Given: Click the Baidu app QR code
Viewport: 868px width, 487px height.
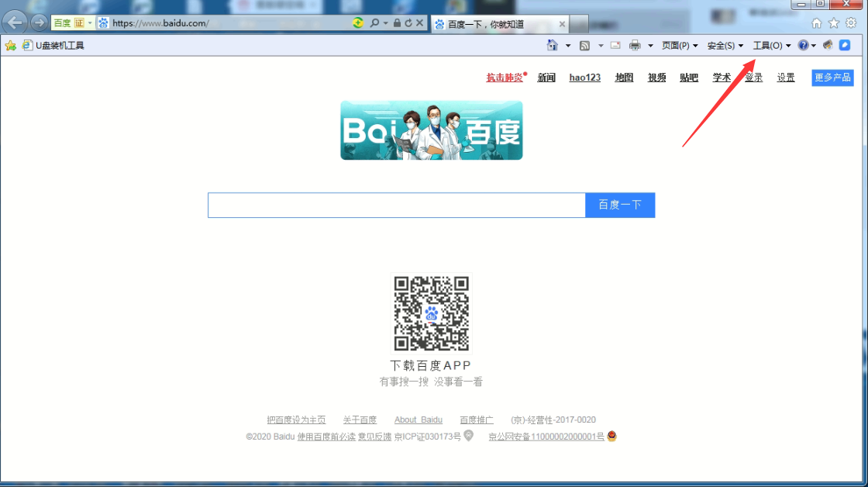Looking at the screenshot, I should pos(431,313).
